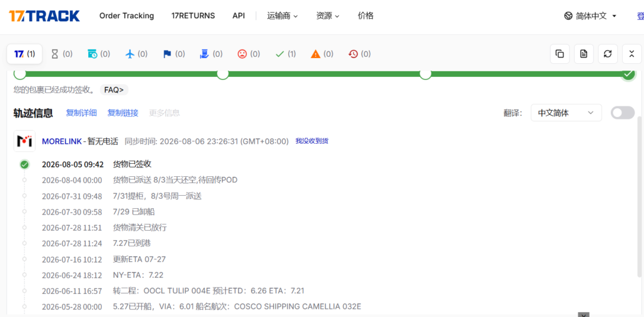The height and width of the screenshot is (317, 644).
Task: Open the 价格 pricing page
Action: click(x=366, y=16)
